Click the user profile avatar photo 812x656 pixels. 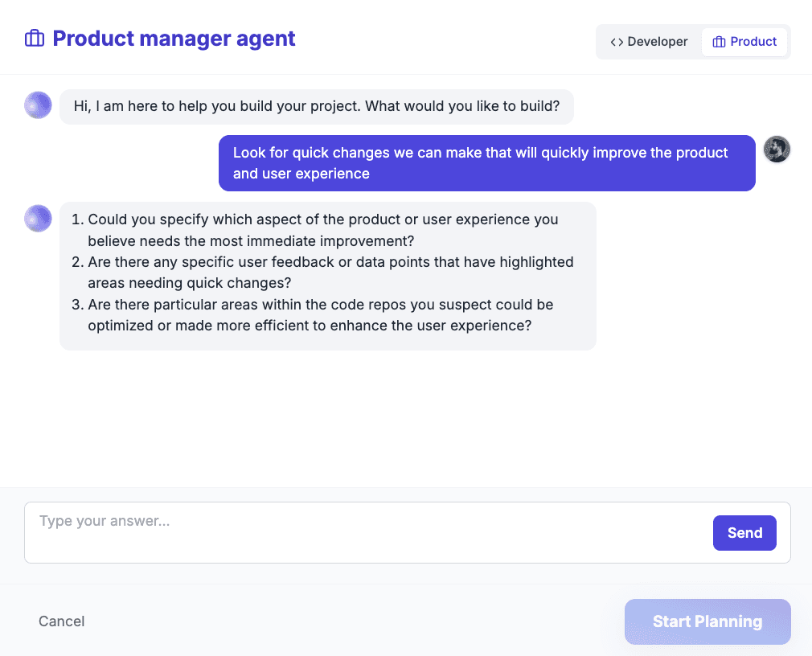click(x=777, y=149)
